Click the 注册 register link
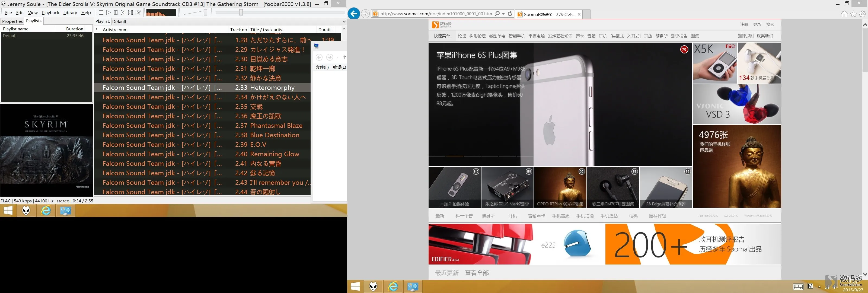Viewport: 868px width, 293px height. [744, 25]
